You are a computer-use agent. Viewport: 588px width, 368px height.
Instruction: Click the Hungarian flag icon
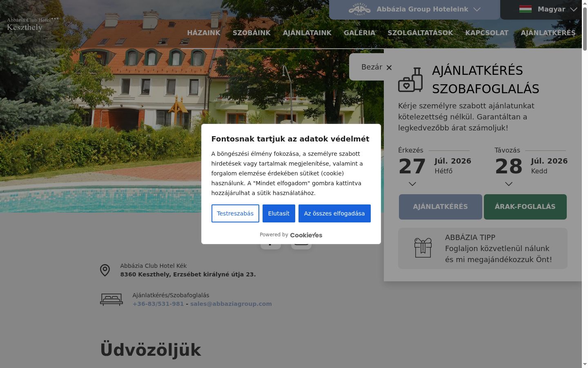tap(526, 9)
